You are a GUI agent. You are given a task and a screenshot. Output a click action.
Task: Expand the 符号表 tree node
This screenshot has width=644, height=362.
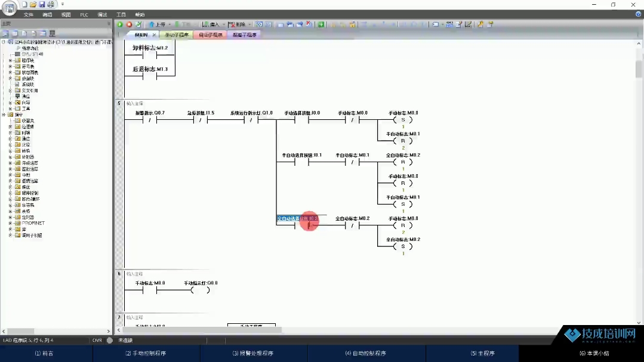pyautogui.click(x=10, y=66)
